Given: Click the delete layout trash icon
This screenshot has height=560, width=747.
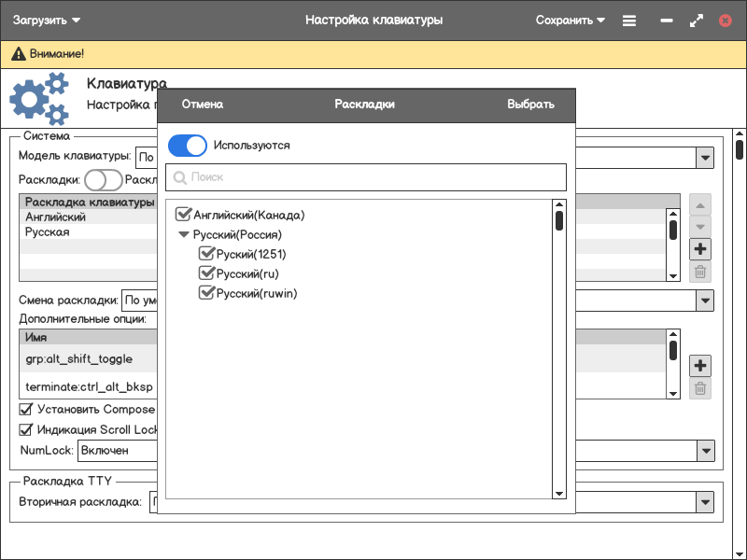Looking at the screenshot, I should click(700, 273).
